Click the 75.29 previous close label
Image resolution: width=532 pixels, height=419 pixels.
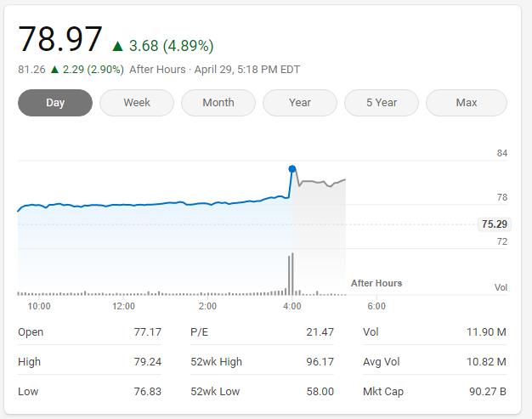click(x=494, y=224)
